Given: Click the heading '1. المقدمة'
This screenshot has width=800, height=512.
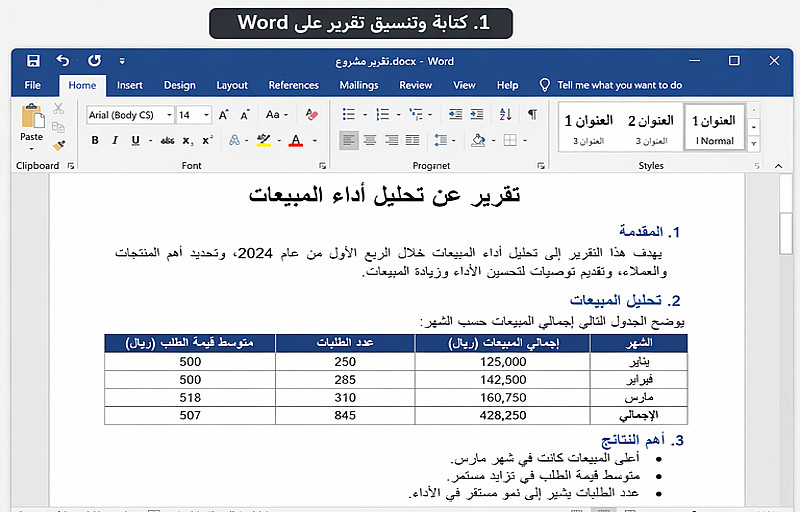Looking at the screenshot, I should (649, 232).
